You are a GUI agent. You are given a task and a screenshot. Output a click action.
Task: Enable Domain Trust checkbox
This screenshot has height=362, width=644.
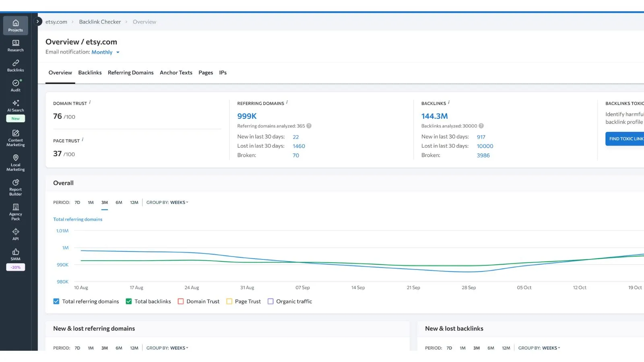tap(181, 301)
